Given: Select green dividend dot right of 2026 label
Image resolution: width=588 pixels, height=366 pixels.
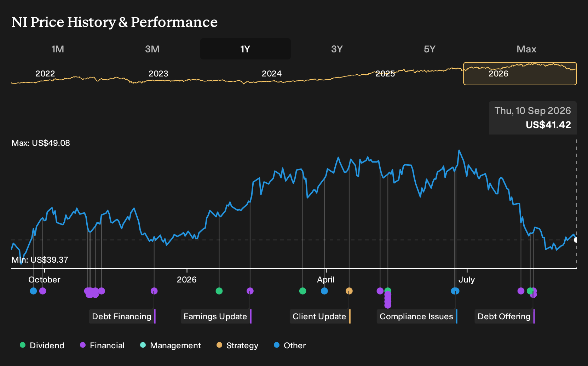Looking at the screenshot, I should click(219, 291).
